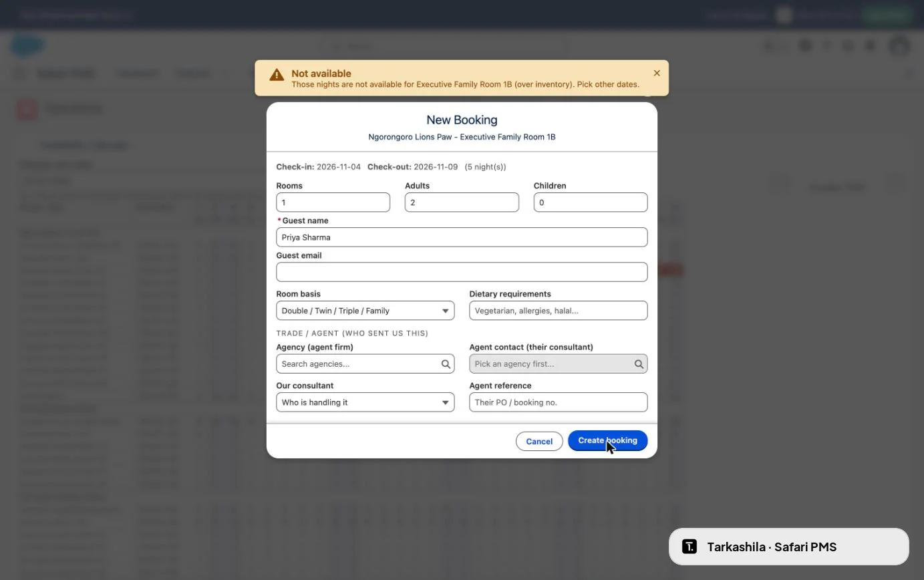Click the "Tarkashila · Safari PMS" label

(x=772, y=547)
